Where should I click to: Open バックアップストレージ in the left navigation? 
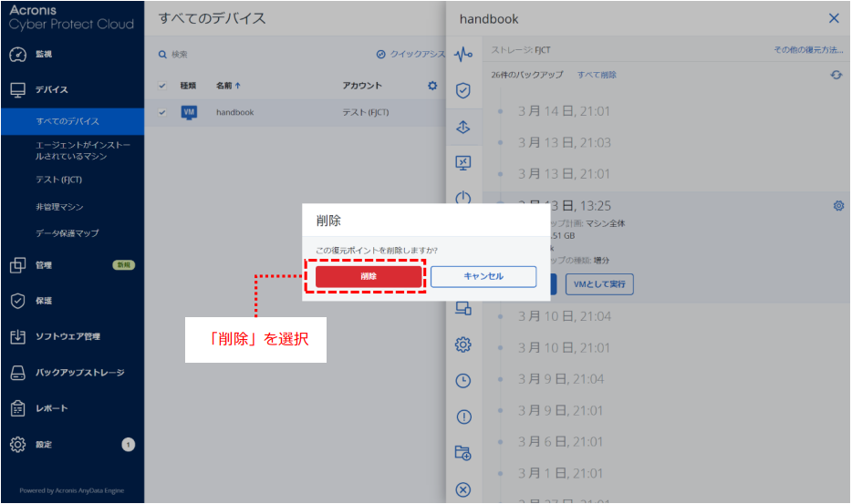tap(78, 373)
